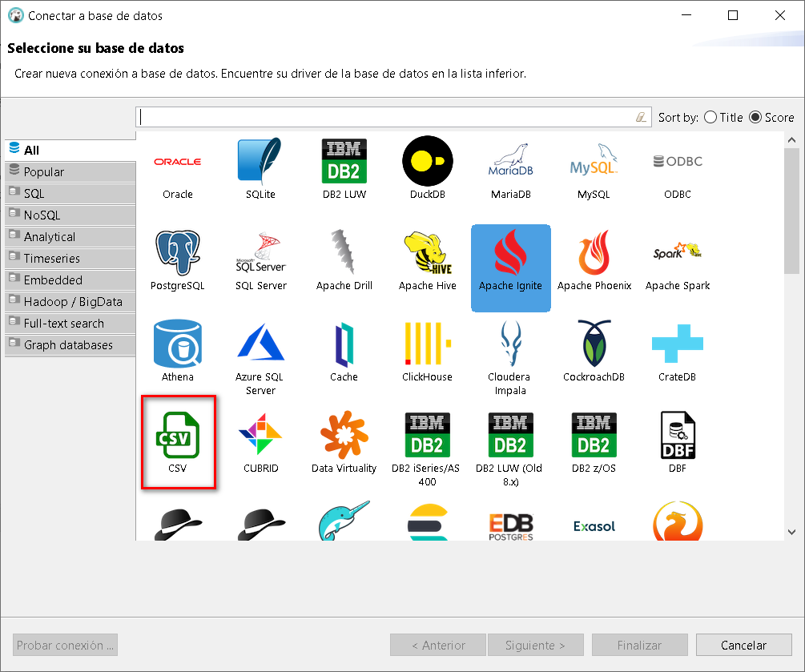Pick the DuckDB driver icon
The width and height of the screenshot is (805, 672).
427,168
